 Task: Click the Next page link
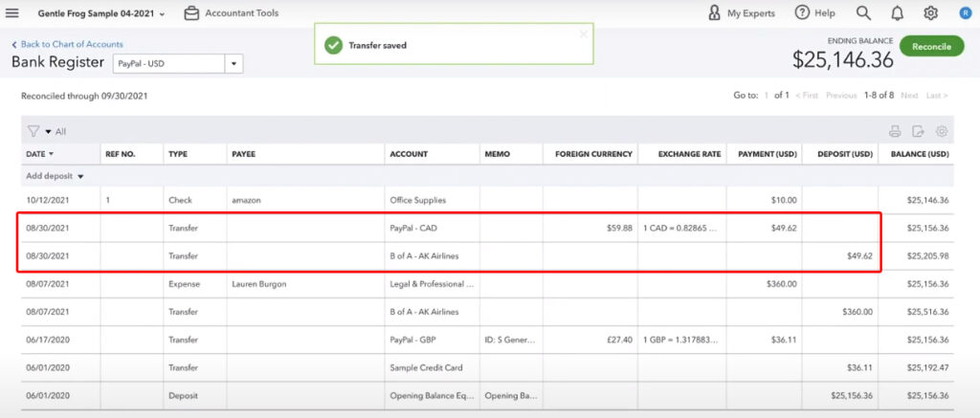(909, 96)
